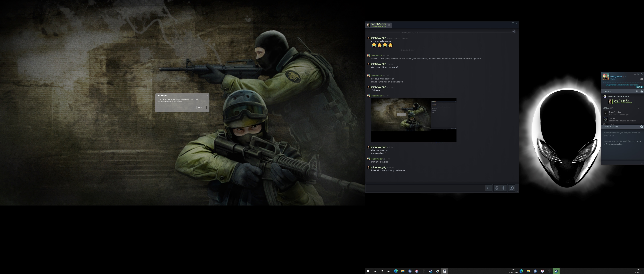Select the chat tab for Chica
Viewport: 644px width, 274px height.
pyautogui.click(x=378, y=25)
